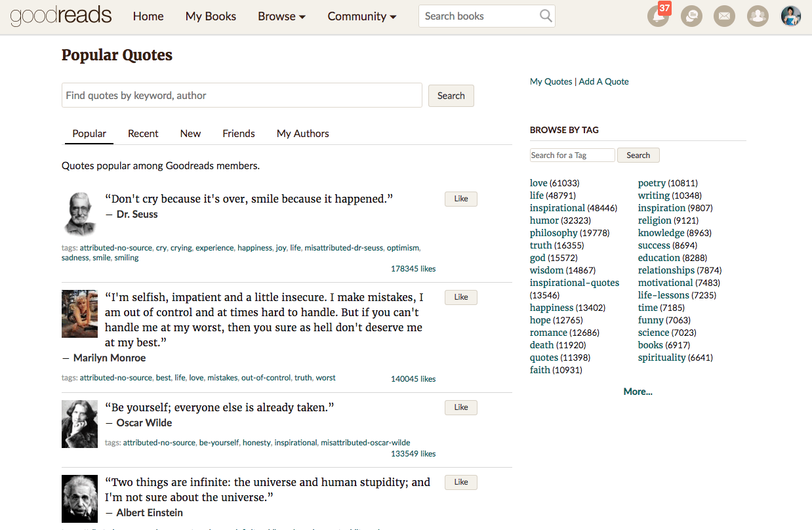Expand the Community dropdown menu
812x530 pixels.
click(361, 16)
